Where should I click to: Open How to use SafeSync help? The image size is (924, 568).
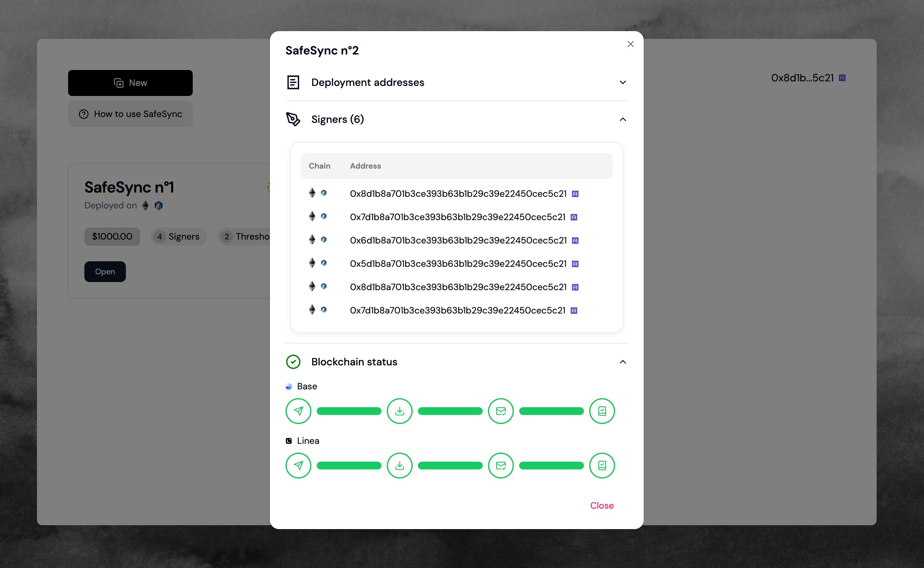(130, 114)
